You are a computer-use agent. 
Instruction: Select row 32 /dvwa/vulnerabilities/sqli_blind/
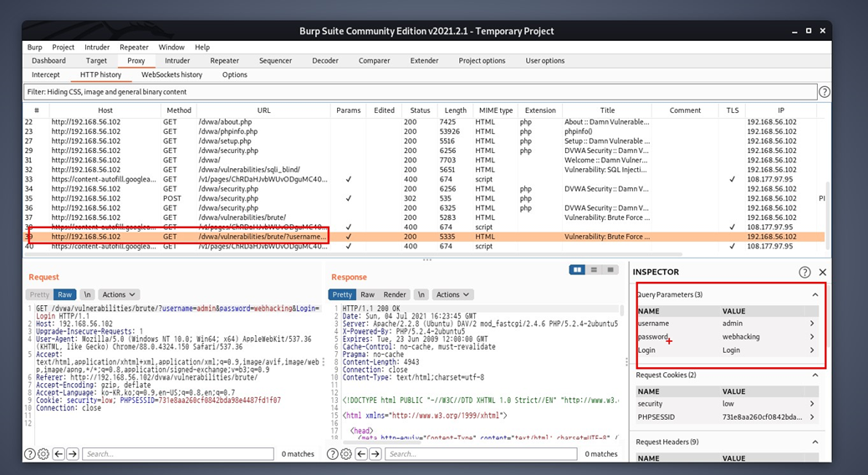tap(424, 170)
